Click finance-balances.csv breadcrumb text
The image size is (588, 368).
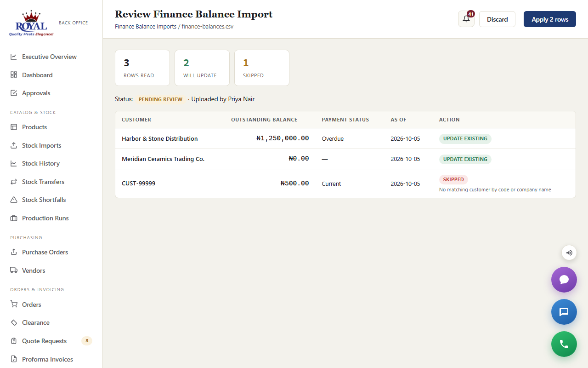click(x=208, y=27)
